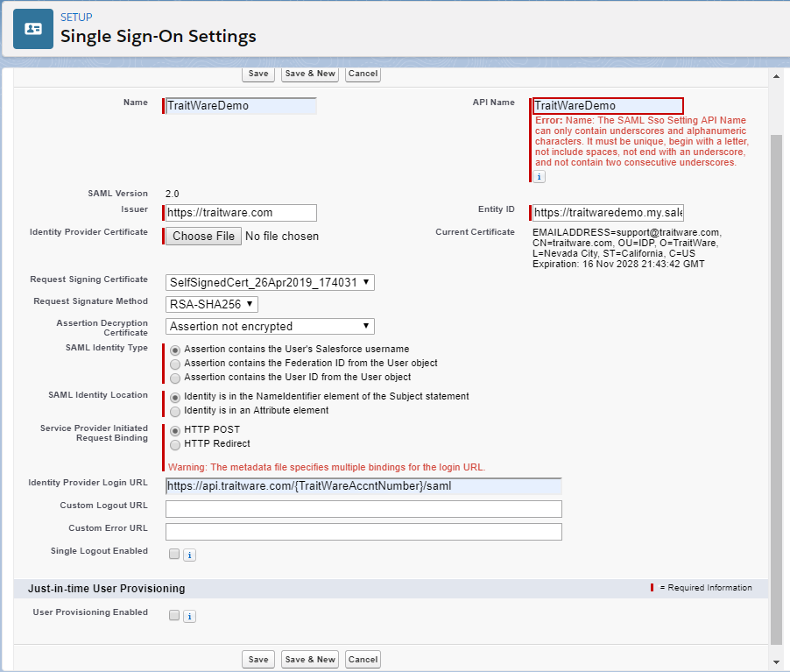Click the Current Certificate label
Screen dimensions: 790x672
(x=475, y=232)
